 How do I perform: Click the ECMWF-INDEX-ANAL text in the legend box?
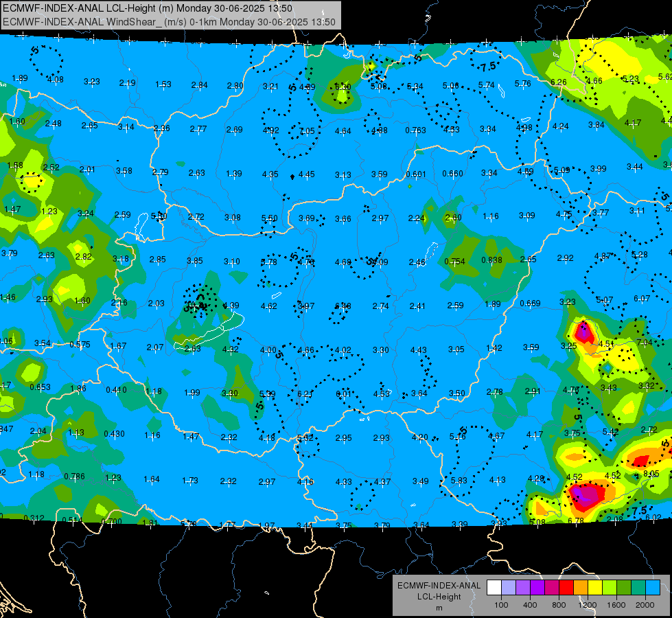click(x=439, y=586)
